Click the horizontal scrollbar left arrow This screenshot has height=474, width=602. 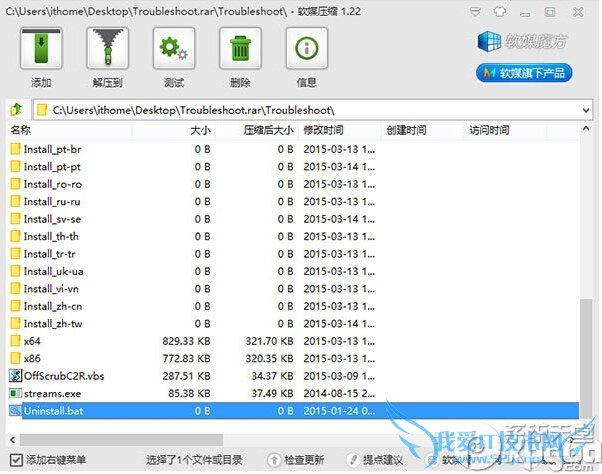[13, 440]
